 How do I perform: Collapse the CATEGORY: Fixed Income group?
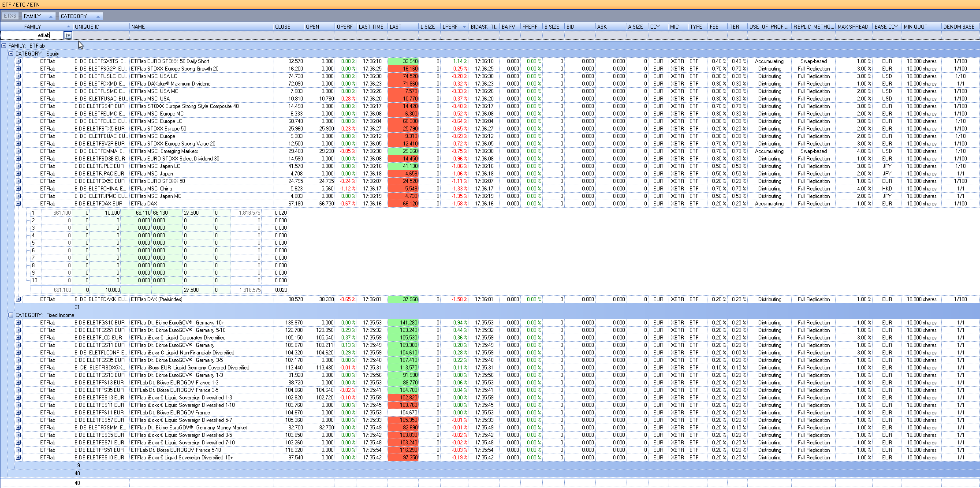[11, 315]
